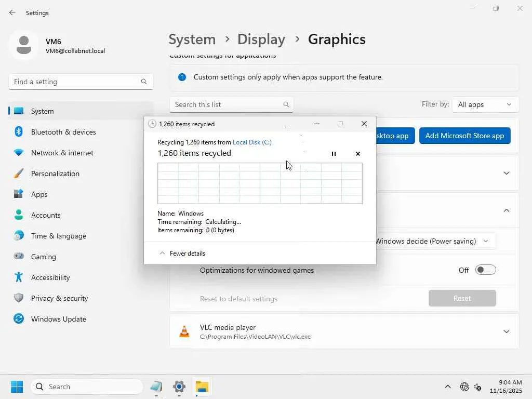The height and width of the screenshot is (399, 532).
Task: Click the grayed-out Reset button
Action: pyautogui.click(x=462, y=298)
